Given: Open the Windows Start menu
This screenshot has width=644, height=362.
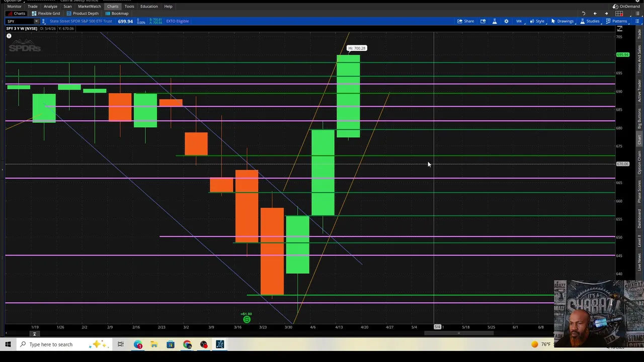Looking at the screenshot, I should [x=8, y=344].
